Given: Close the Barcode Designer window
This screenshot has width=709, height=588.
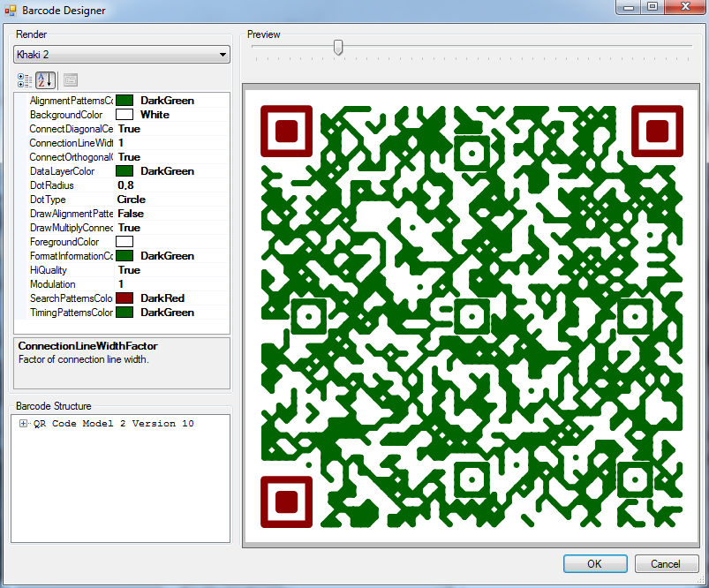Looking at the screenshot, I should [685, 7].
